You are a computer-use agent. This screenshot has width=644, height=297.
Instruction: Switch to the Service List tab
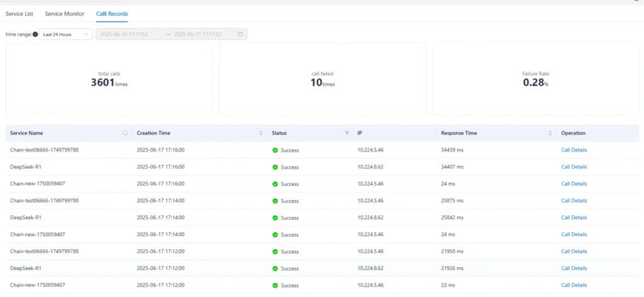(19, 13)
